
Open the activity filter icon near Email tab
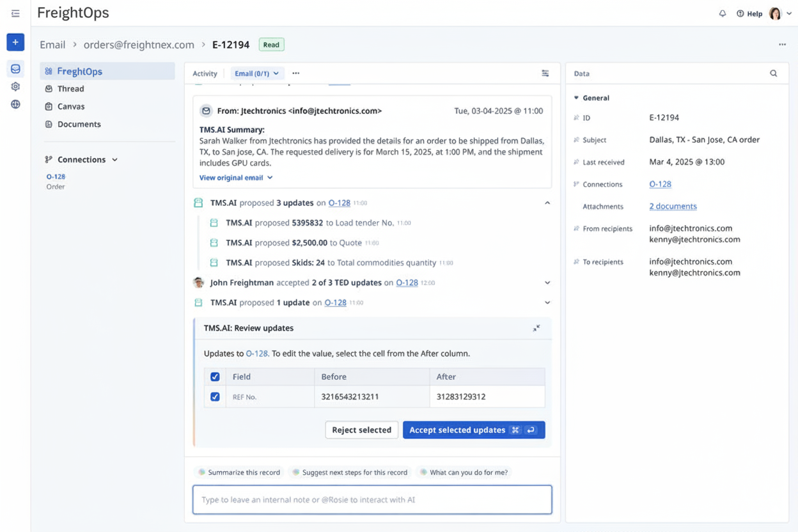545,73
